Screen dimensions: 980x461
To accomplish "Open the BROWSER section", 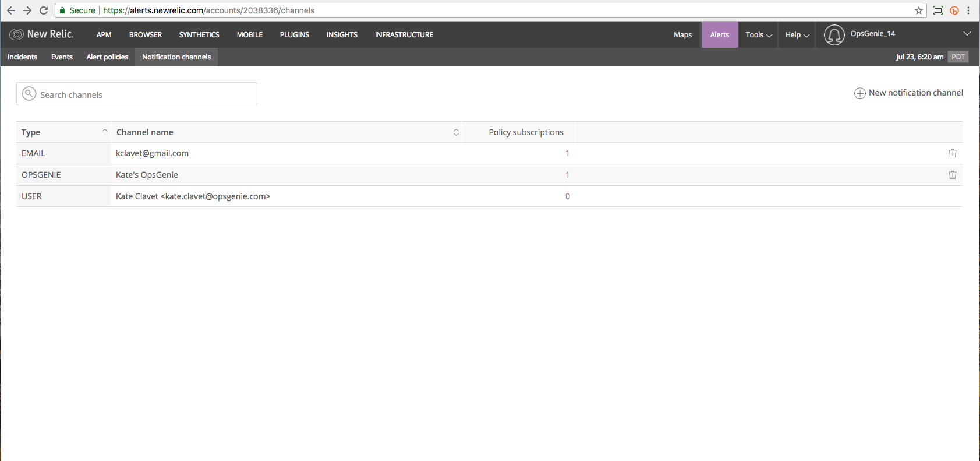I will coord(146,35).
